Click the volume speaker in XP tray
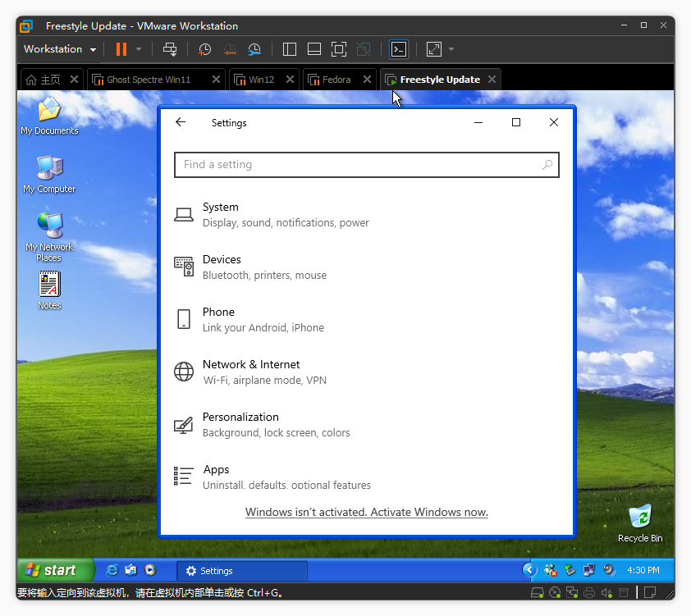Screen dimensions: 691x616 pyautogui.click(x=609, y=570)
